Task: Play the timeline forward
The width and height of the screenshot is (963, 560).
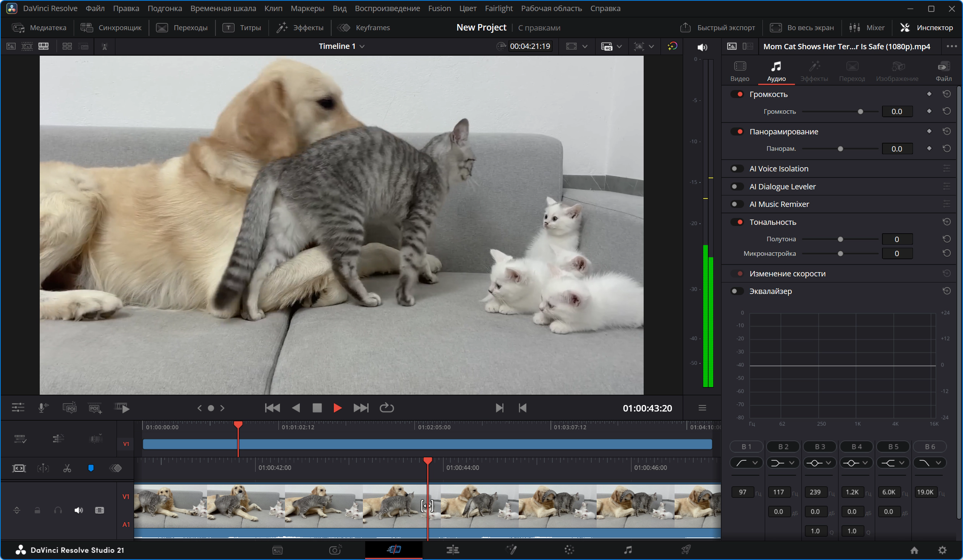Action: point(337,408)
